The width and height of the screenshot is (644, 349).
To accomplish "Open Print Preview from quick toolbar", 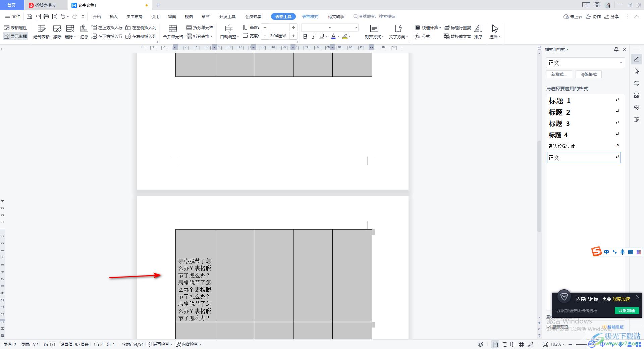I will click(x=54, y=16).
